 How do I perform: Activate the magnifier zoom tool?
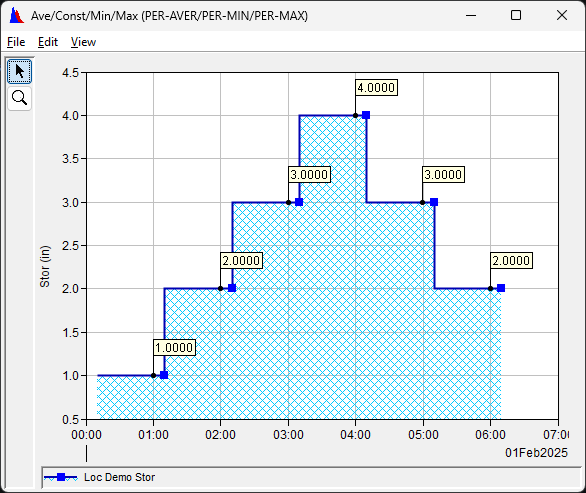19,98
